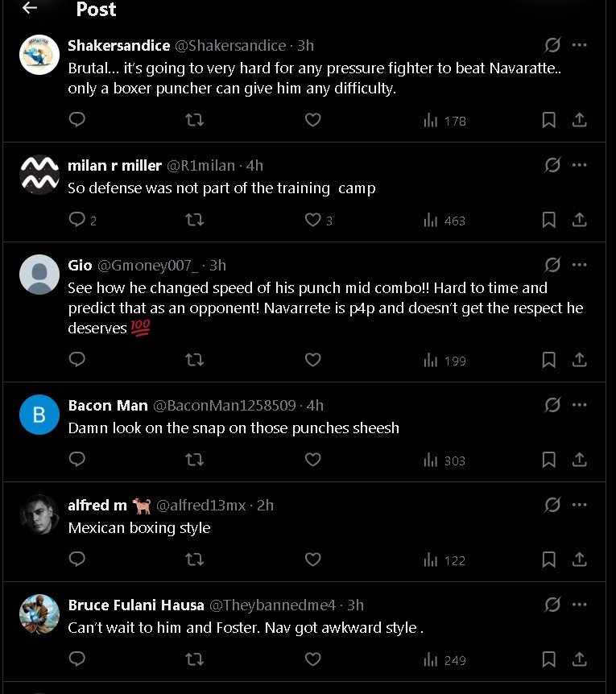View analytics on Bruce Fulani Hausa's post

pyautogui.click(x=444, y=660)
